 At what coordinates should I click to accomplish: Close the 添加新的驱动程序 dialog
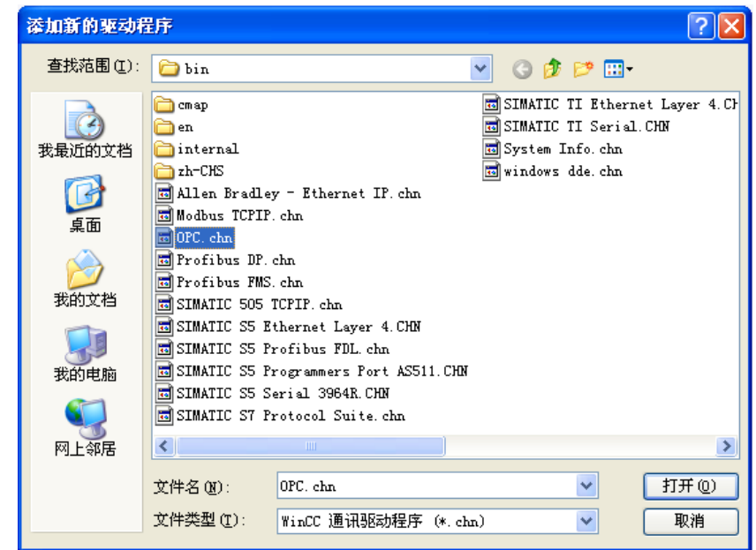[x=731, y=26]
